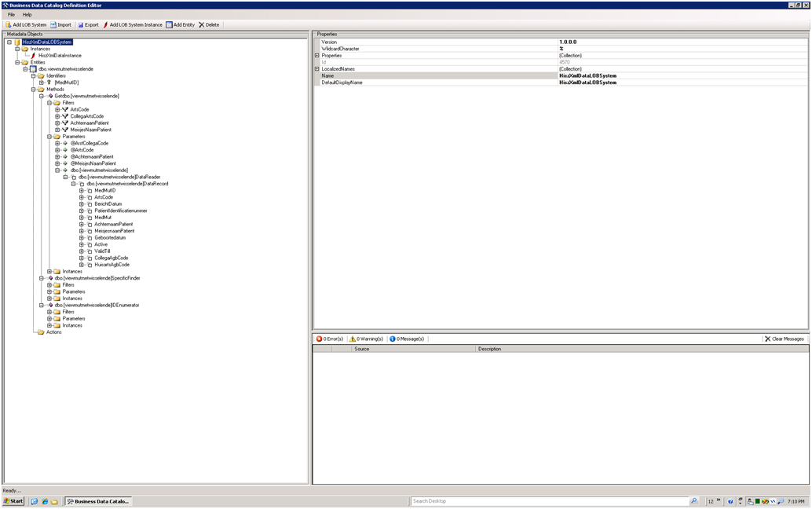Expand the LocalizedNames collection row
The image size is (812, 509).
coord(317,69)
